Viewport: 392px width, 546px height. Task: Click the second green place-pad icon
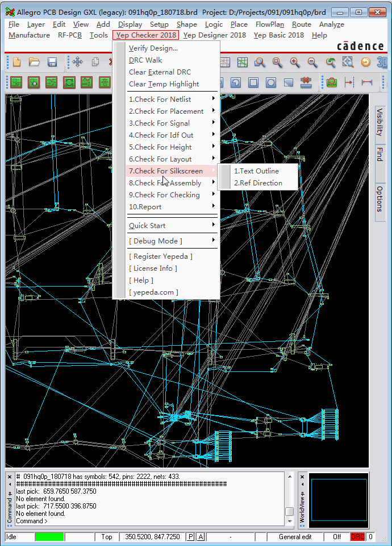pos(34,82)
